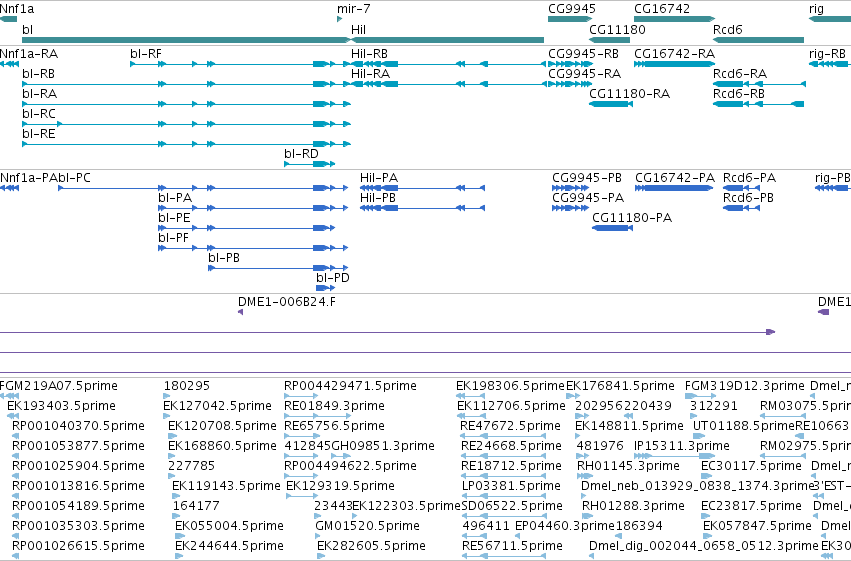Click the Hil-PA protein label
851x561 pixels.
(x=379, y=178)
